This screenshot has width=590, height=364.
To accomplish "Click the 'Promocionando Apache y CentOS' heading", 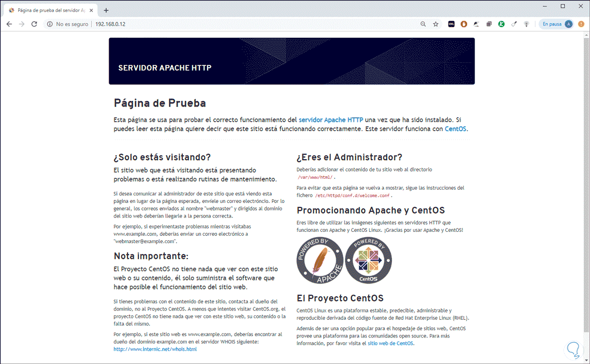I will pyautogui.click(x=371, y=211).
